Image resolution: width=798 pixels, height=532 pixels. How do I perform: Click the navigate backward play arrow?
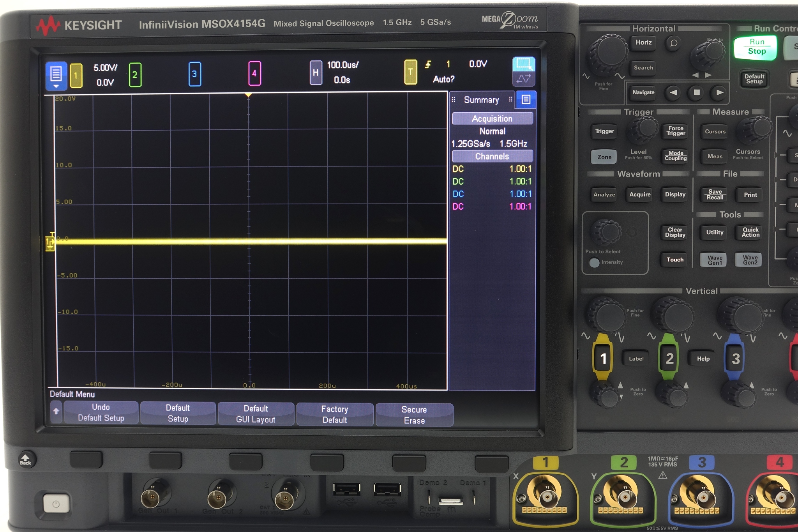tap(673, 93)
